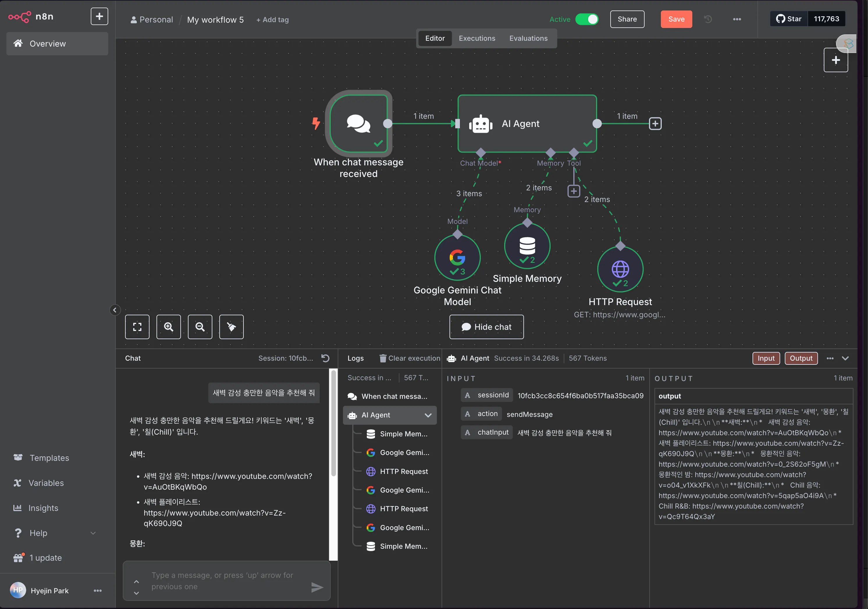Click the tidy up workflow broom icon
The height and width of the screenshot is (609, 868).
(x=231, y=327)
